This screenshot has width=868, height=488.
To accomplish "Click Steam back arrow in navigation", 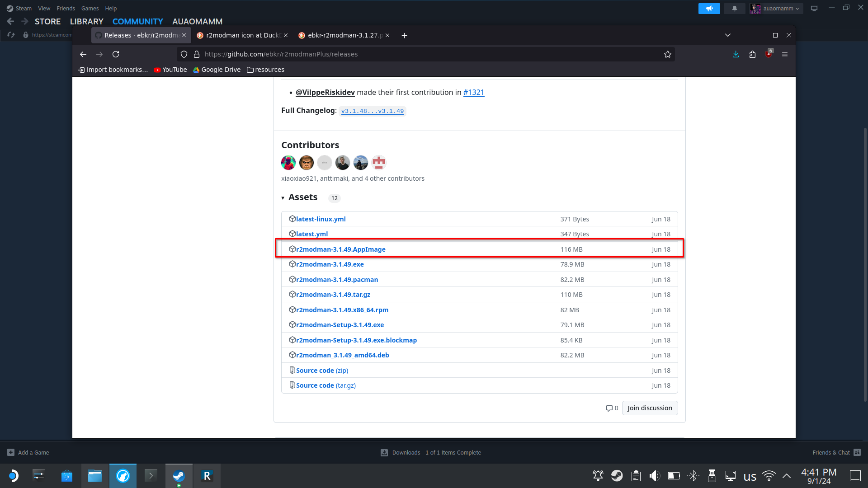I will click(x=11, y=21).
